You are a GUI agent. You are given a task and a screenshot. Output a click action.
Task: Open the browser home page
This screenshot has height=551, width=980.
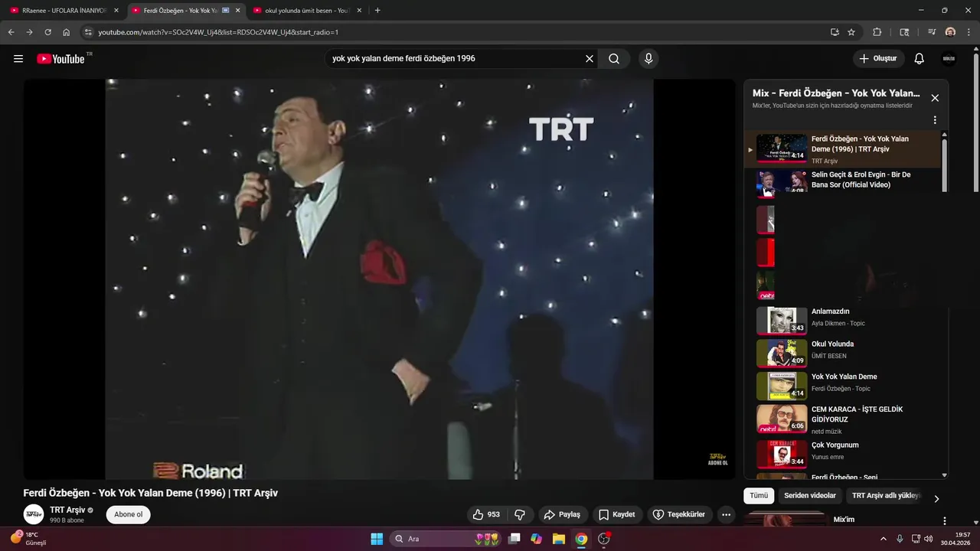pos(67,32)
